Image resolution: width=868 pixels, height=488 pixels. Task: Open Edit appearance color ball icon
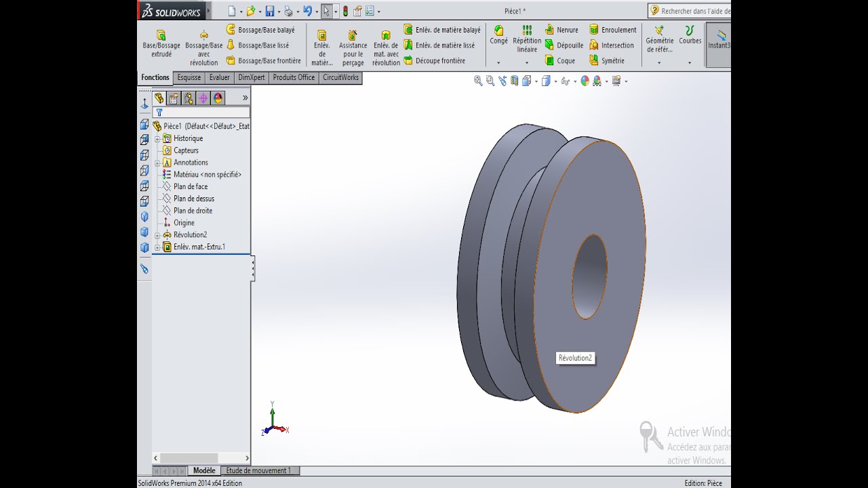(585, 81)
